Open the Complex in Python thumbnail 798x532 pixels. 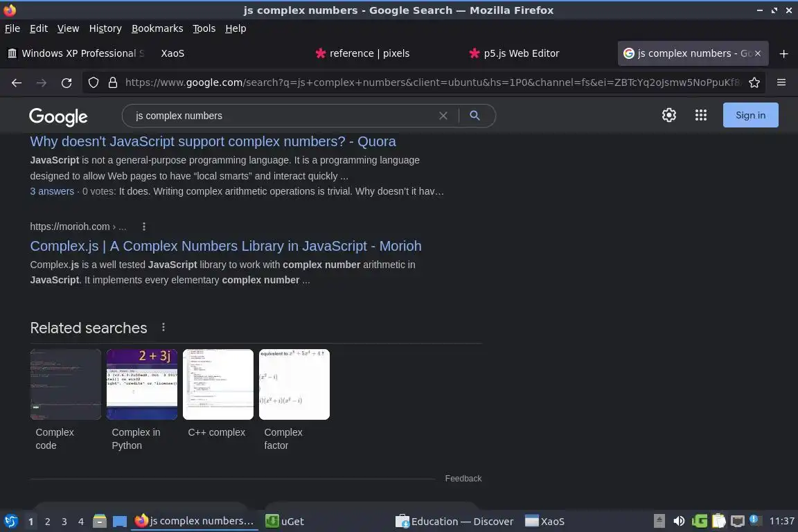pos(142,384)
